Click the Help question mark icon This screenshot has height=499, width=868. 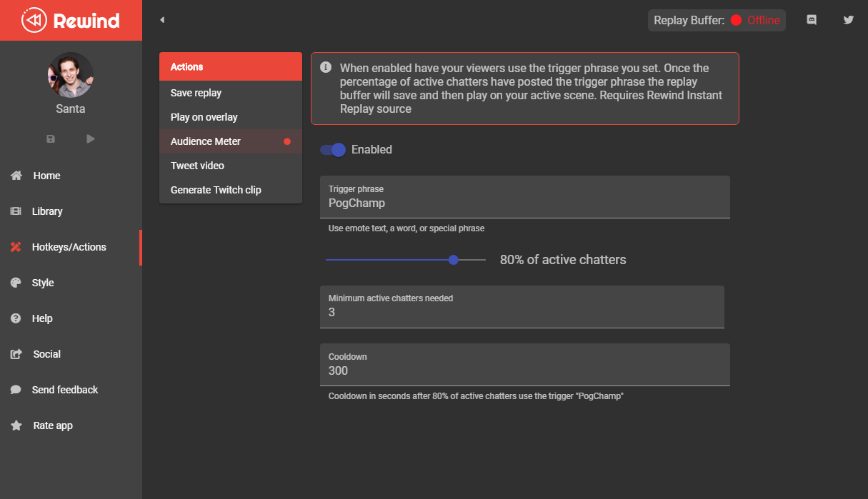click(16, 318)
